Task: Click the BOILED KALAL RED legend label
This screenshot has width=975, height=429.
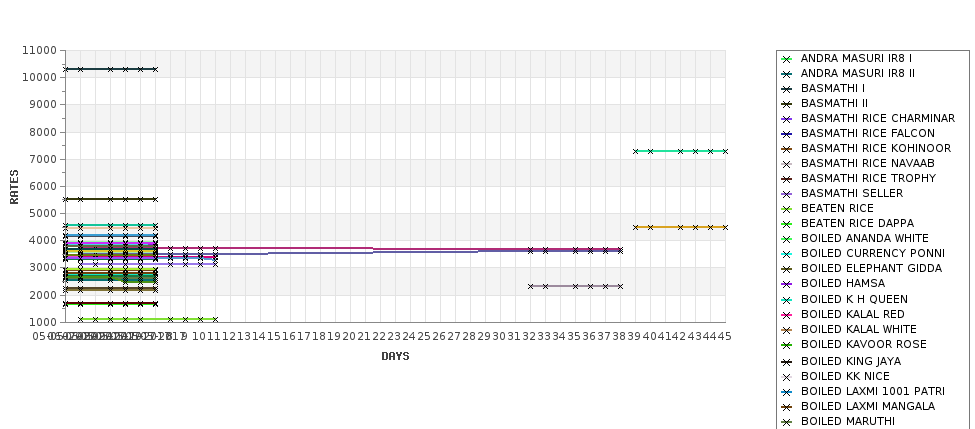Action: (853, 314)
